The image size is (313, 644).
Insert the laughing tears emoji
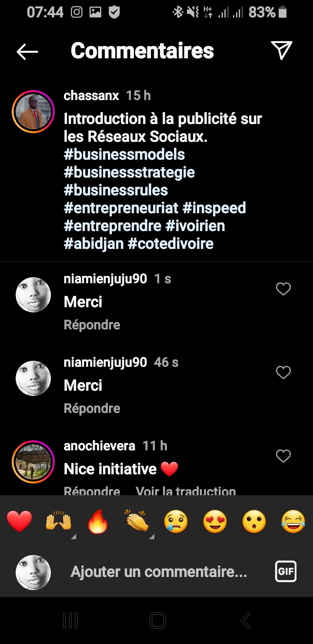pyautogui.click(x=293, y=521)
